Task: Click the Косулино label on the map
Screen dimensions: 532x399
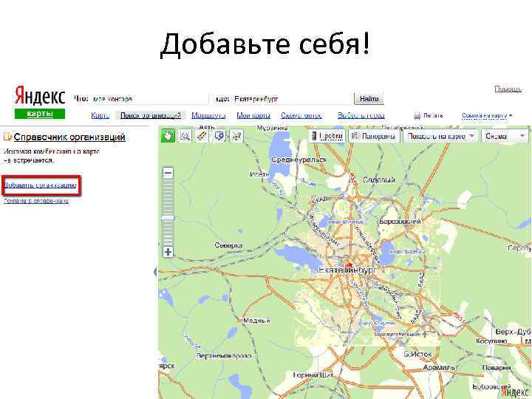Action: point(491,341)
